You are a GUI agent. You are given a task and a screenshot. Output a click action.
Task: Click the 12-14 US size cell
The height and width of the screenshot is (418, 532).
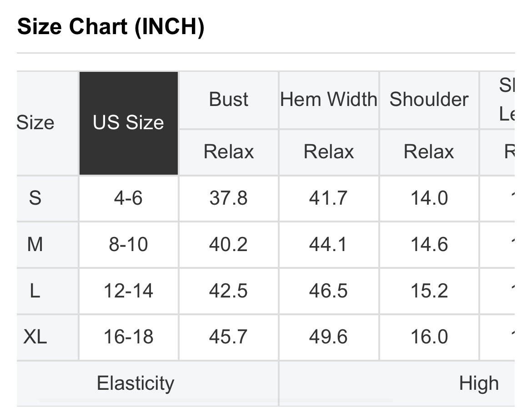pos(129,291)
